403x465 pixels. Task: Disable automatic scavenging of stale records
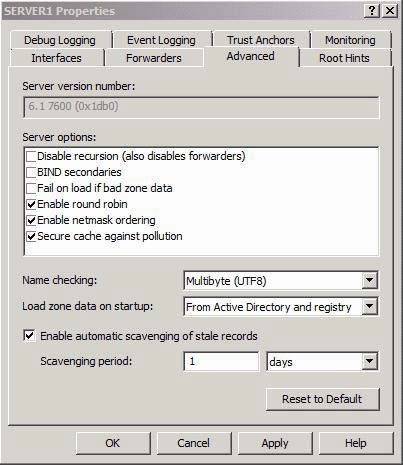pyautogui.click(x=29, y=335)
